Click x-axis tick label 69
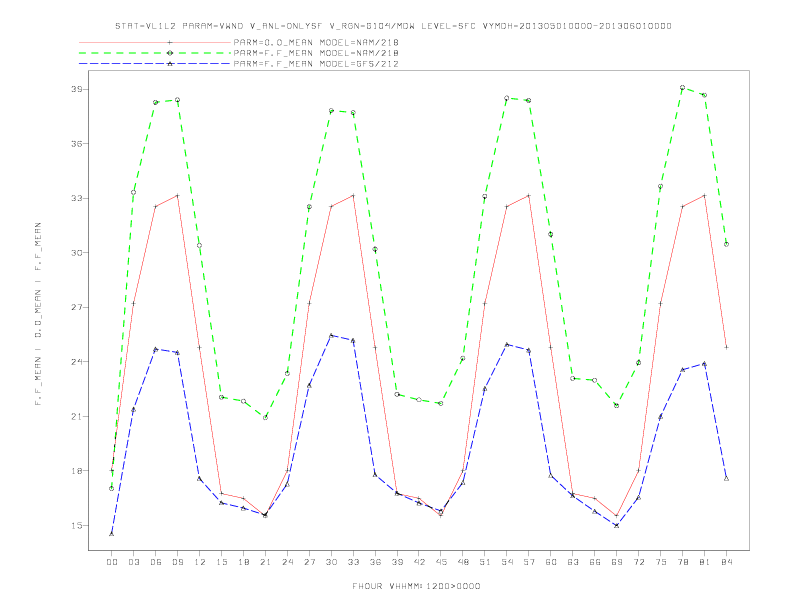Viewport: 792px width, 612px height. pyautogui.click(x=617, y=562)
